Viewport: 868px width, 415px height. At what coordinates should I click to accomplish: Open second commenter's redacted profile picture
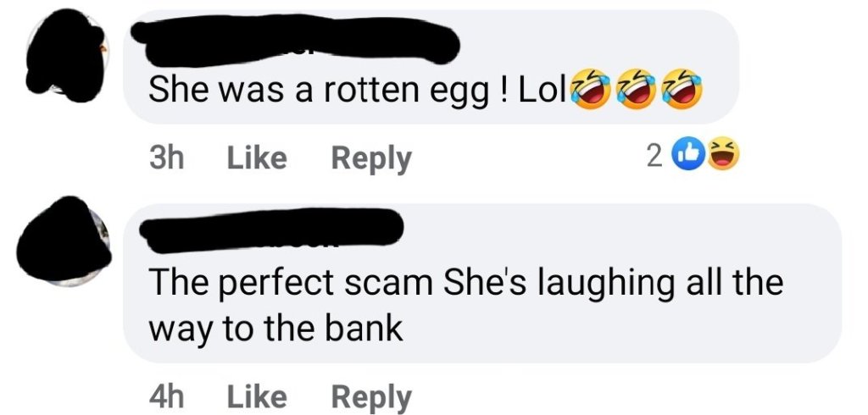64,241
